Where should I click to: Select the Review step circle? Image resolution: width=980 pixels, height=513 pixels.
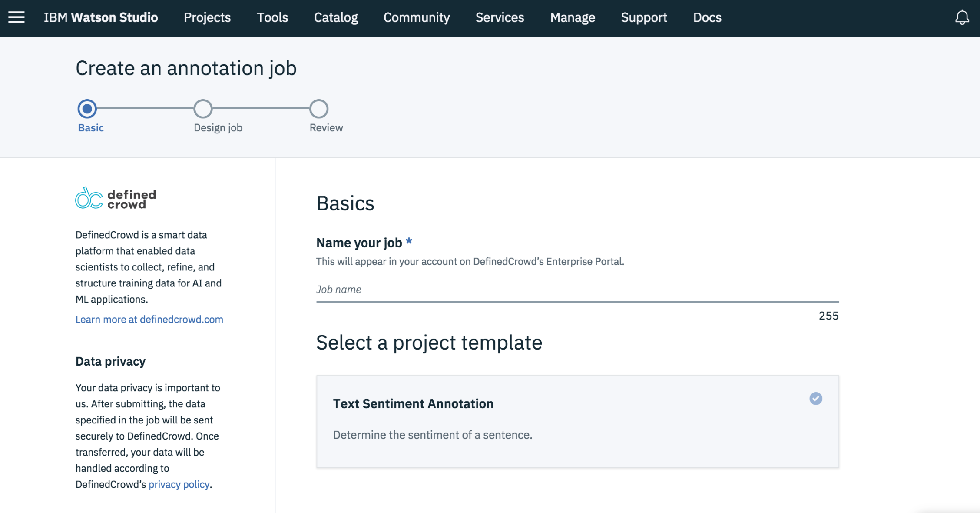[x=319, y=109]
